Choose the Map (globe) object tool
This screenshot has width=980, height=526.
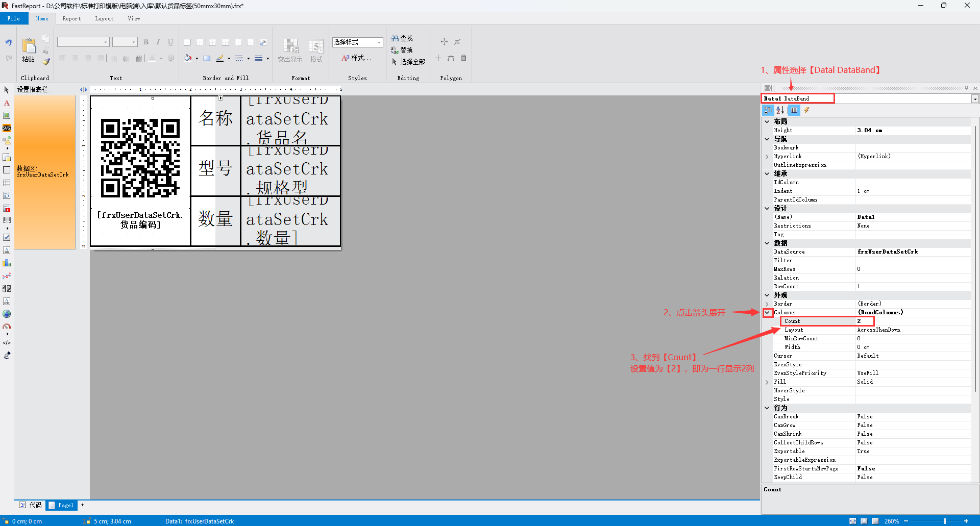(7, 314)
